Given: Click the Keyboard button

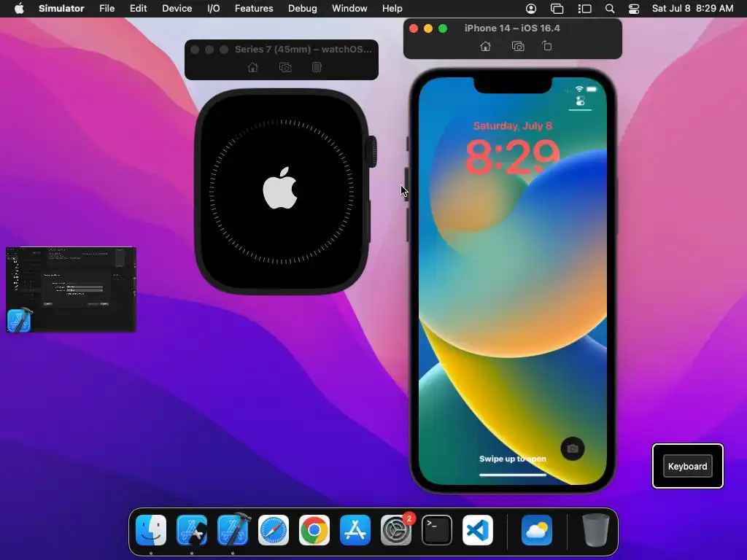Looking at the screenshot, I should 687,466.
